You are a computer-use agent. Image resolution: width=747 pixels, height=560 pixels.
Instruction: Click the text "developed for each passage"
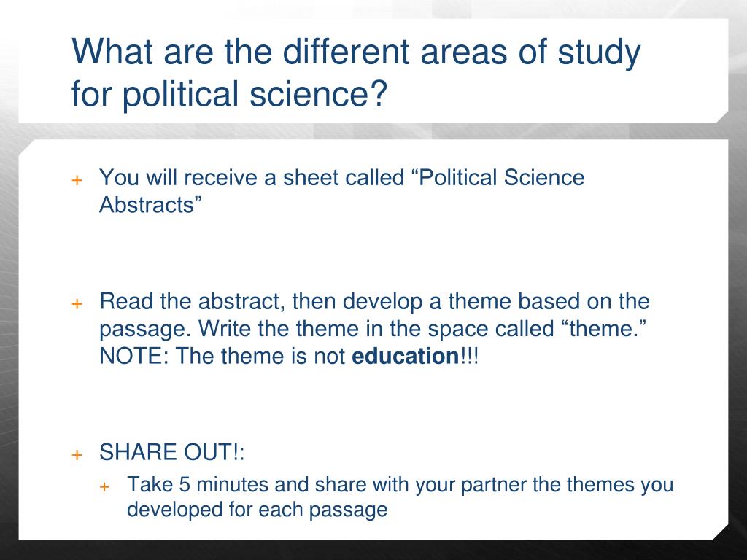coord(258,510)
